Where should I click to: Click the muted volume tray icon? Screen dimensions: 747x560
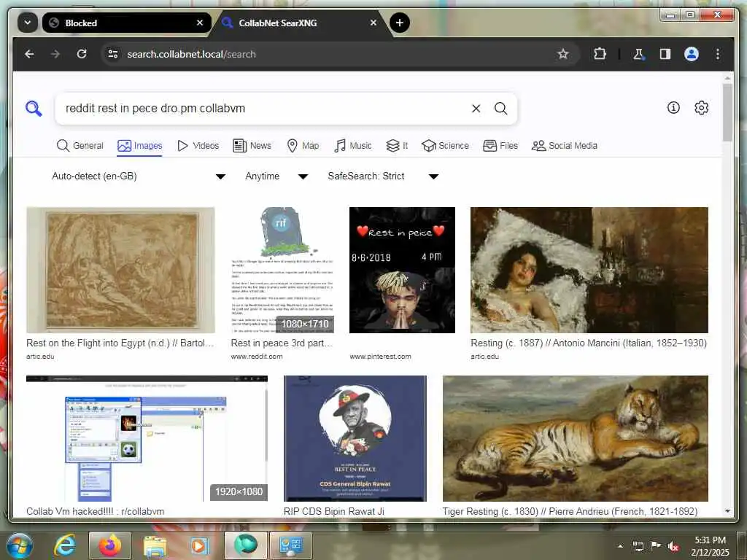coord(673,547)
